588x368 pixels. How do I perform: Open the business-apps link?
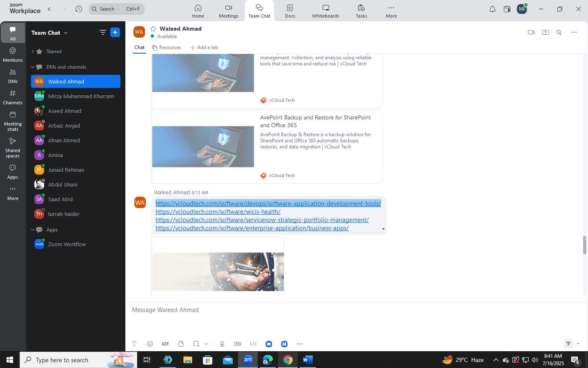click(x=252, y=228)
